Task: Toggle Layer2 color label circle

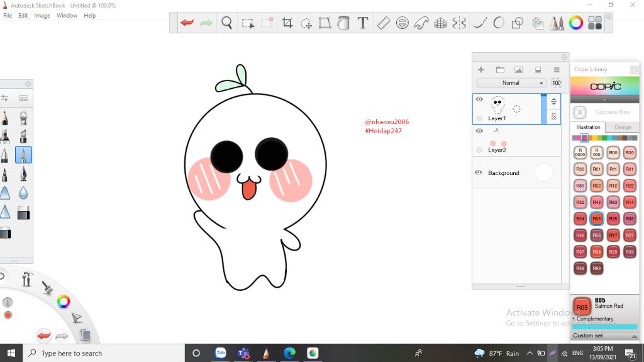Action: click(479, 150)
